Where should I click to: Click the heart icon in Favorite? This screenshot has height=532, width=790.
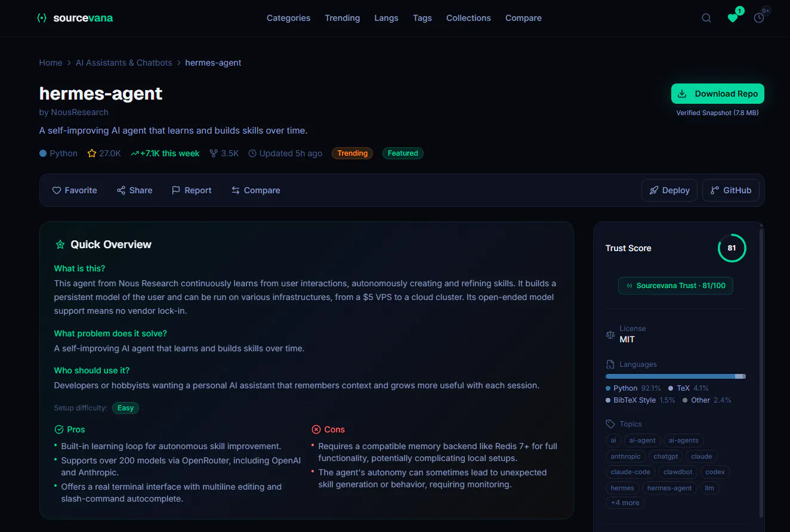pos(57,190)
